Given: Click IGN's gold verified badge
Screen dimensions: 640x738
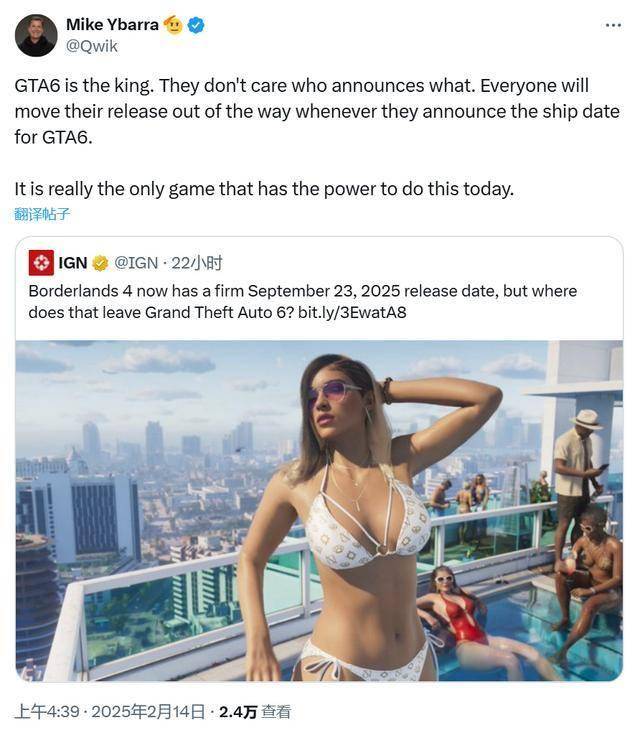Looking at the screenshot, I should point(100,263).
